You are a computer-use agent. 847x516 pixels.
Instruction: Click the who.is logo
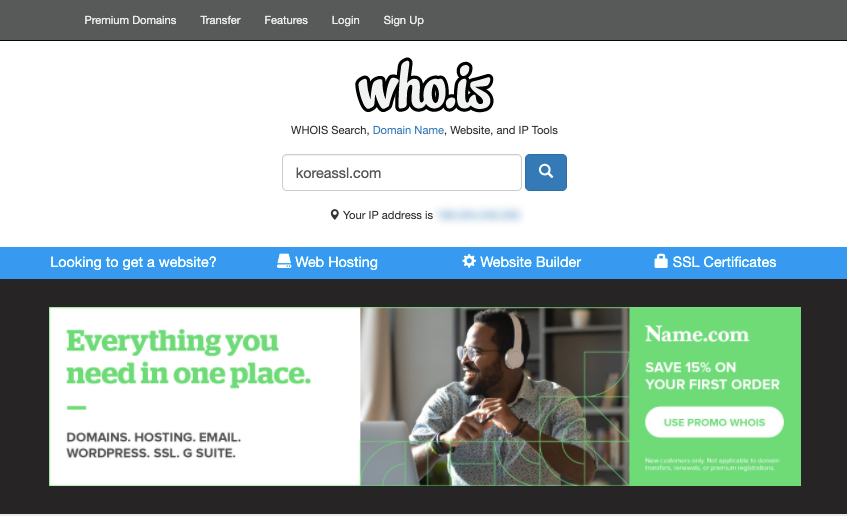click(424, 86)
